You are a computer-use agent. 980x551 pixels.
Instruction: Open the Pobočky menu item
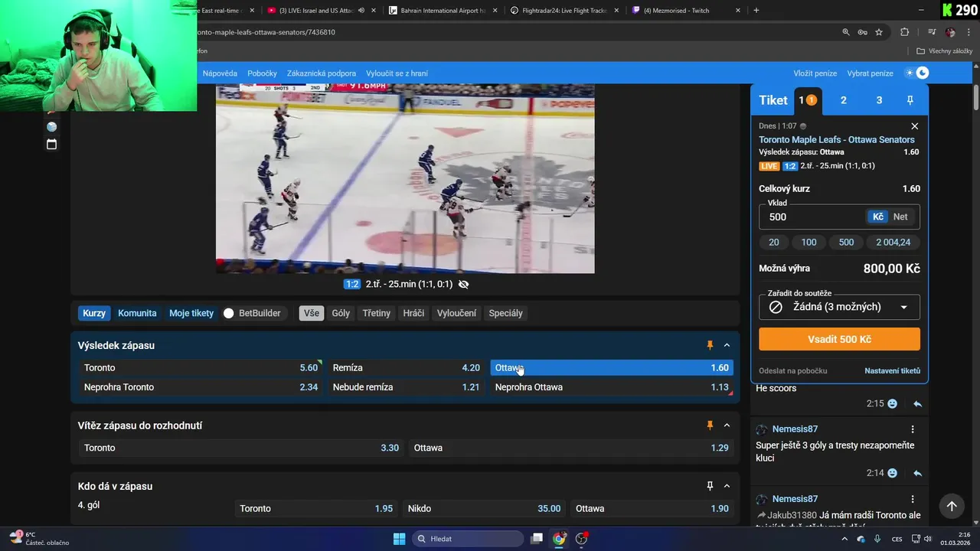(262, 73)
